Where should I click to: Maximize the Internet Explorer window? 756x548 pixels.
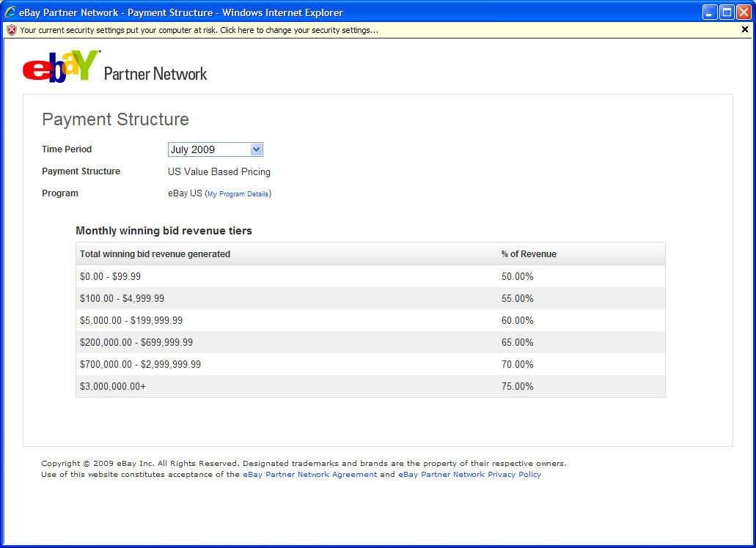pos(726,12)
